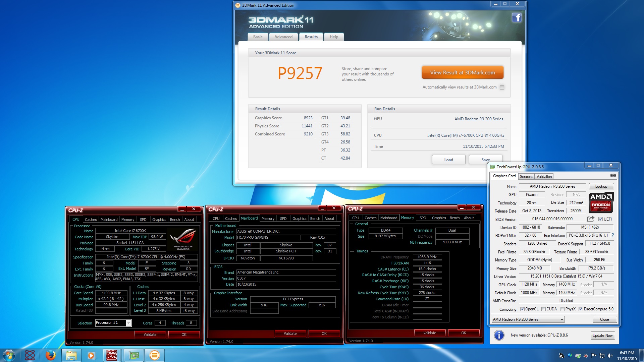The height and width of the screenshot is (362, 644).
Task: Open Firefox from the taskbar
Action: (x=50, y=355)
